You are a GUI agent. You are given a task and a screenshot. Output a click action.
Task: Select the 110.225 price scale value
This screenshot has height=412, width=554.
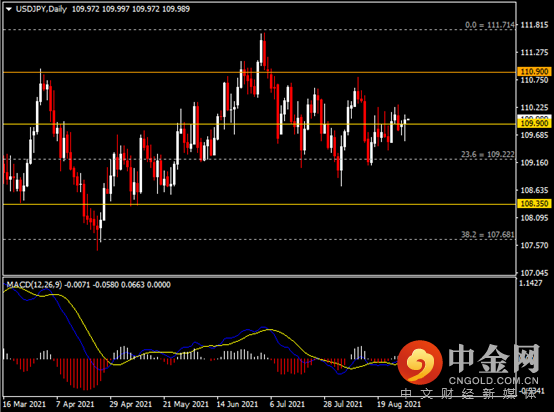(534, 107)
